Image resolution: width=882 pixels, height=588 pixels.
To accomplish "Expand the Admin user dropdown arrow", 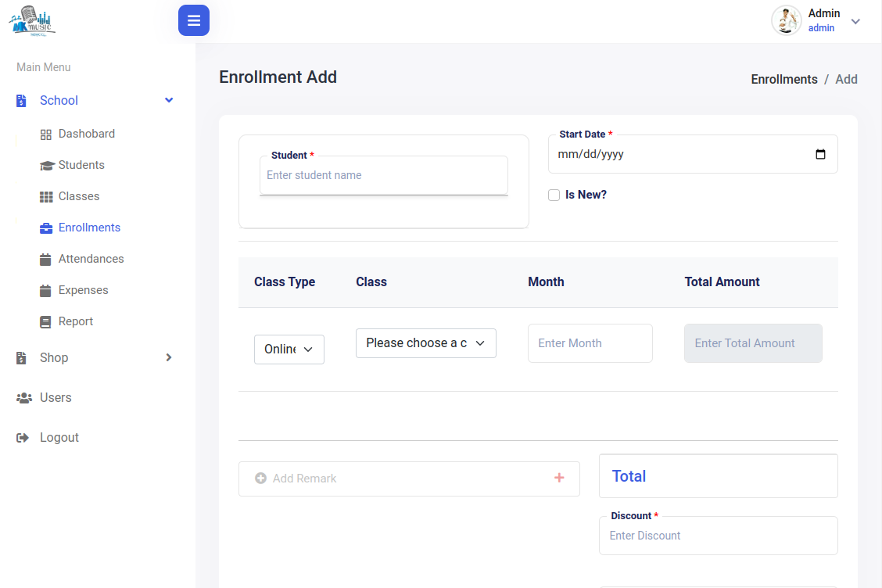I will [855, 21].
